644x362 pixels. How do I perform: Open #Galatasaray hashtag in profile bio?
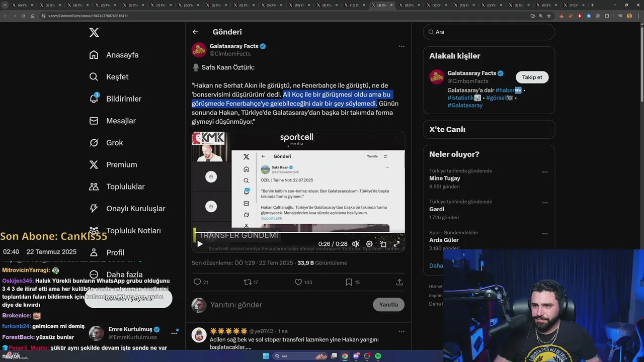[x=465, y=105]
